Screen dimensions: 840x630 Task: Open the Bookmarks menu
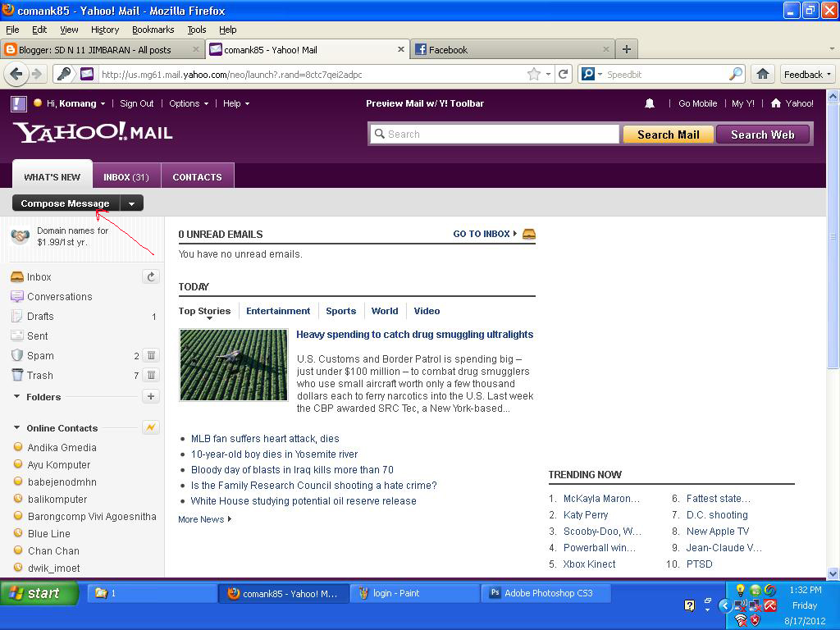[x=153, y=30]
